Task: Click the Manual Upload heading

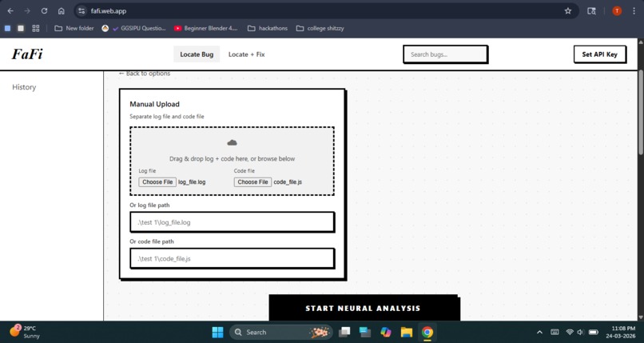Action: (x=154, y=104)
